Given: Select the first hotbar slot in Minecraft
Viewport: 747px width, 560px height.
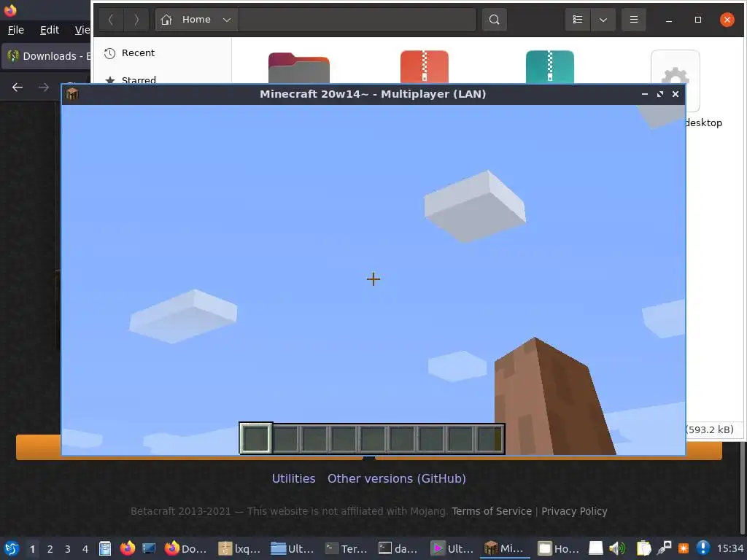Looking at the screenshot, I should coord(256,438).
